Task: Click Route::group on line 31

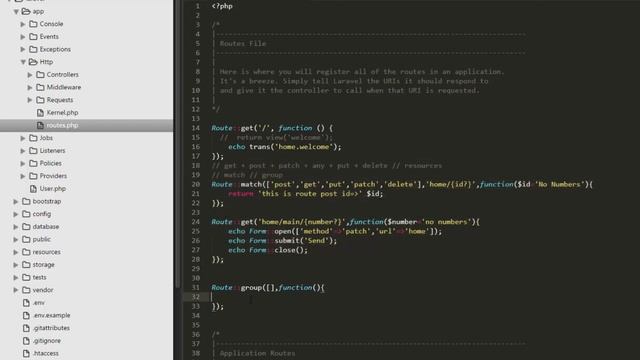Action: 238,288
